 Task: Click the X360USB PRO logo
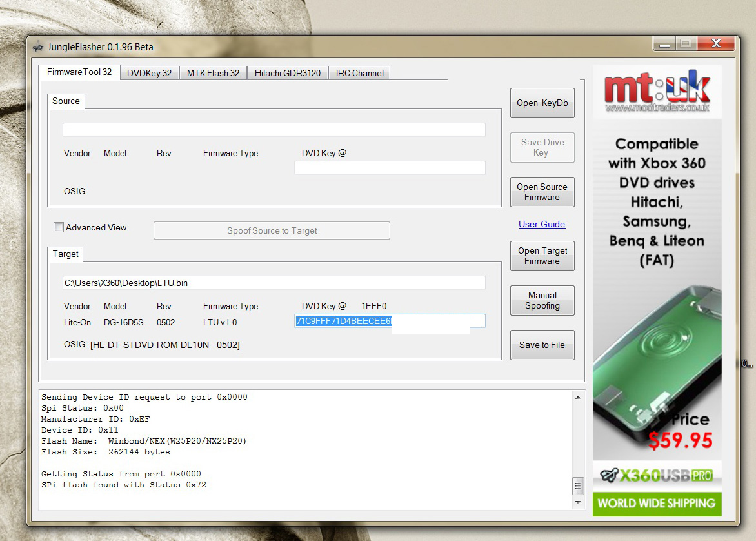657,476
